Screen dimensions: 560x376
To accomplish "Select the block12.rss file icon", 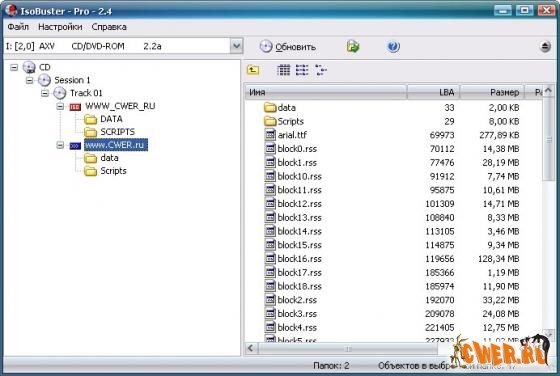I will [x=271, y=204].
